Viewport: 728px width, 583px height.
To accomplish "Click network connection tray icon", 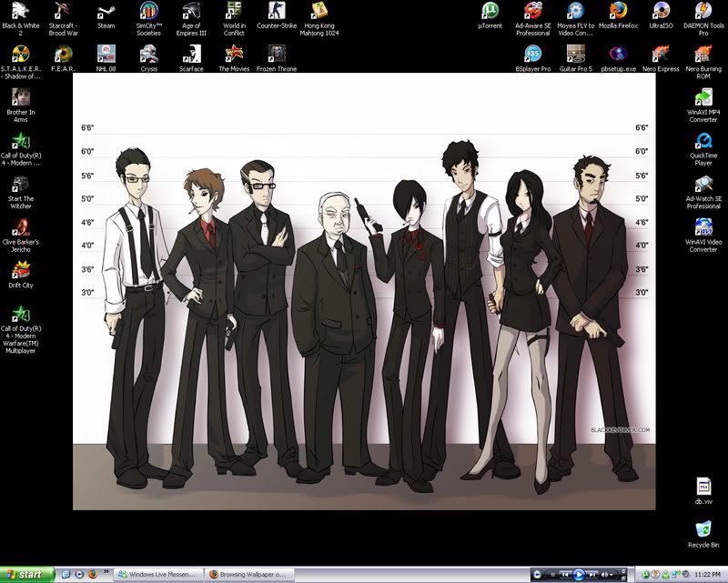I will point(675,574).
